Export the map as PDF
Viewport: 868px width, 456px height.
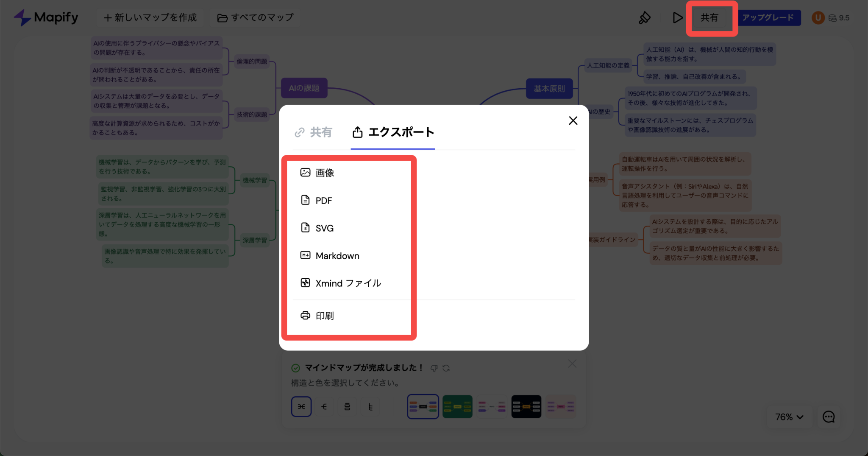323,200
